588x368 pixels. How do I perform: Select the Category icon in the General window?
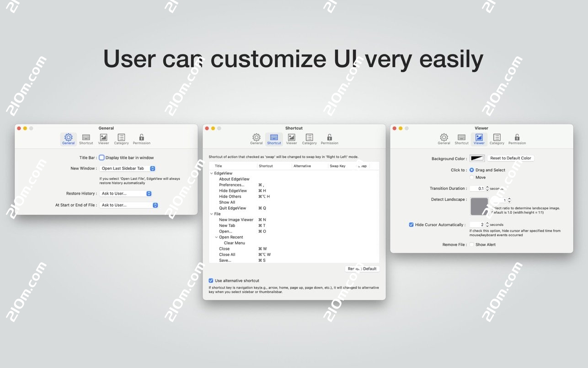click(121, 139)
